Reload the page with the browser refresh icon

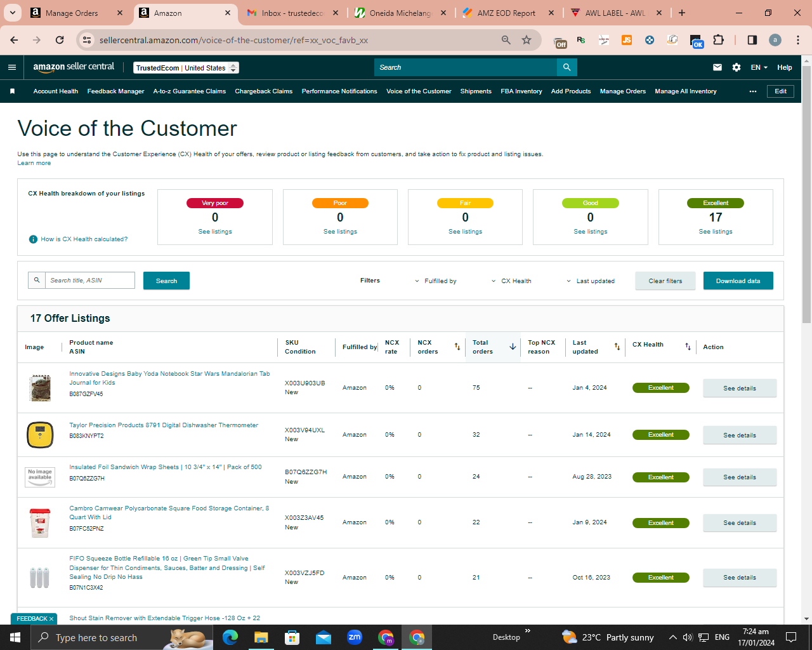pyautogui.click(x=60, y=40)
